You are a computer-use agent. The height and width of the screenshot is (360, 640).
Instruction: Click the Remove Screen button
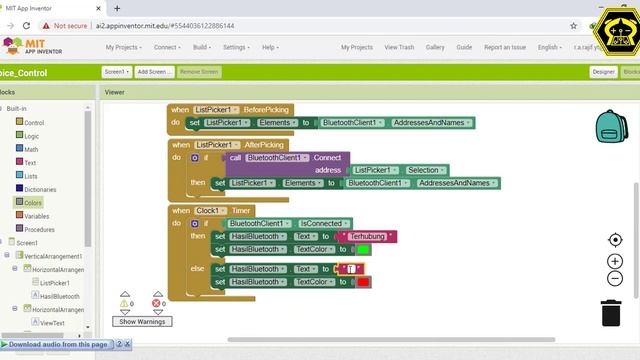coord(199,72)
